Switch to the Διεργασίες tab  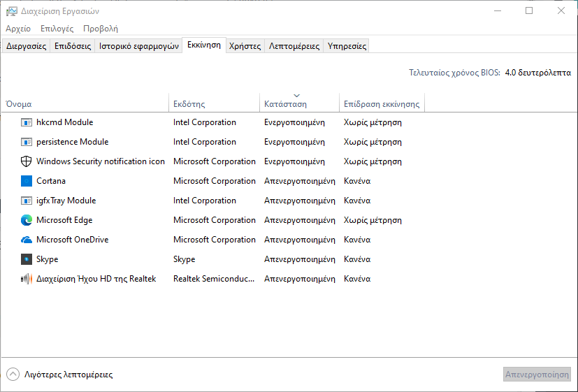point(26,46)
